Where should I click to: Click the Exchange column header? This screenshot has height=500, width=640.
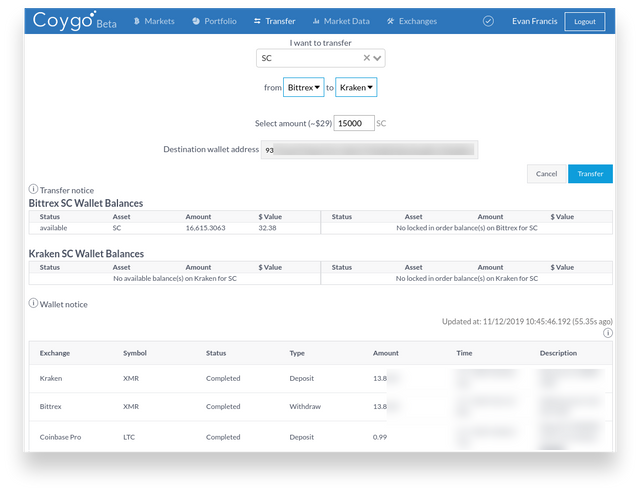[55, 353]
